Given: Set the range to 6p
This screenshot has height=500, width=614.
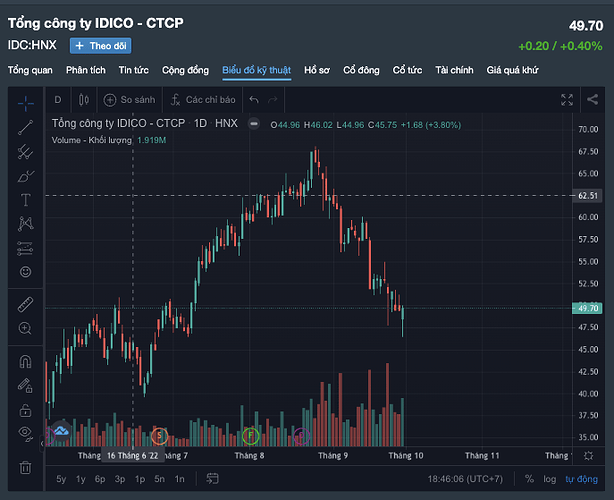Looking at the screenshot, I should coord(100,479).
